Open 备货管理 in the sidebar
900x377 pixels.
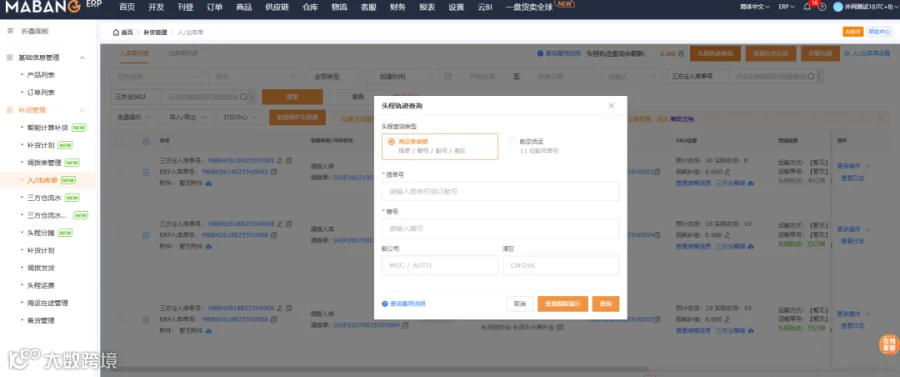point(41,320)
